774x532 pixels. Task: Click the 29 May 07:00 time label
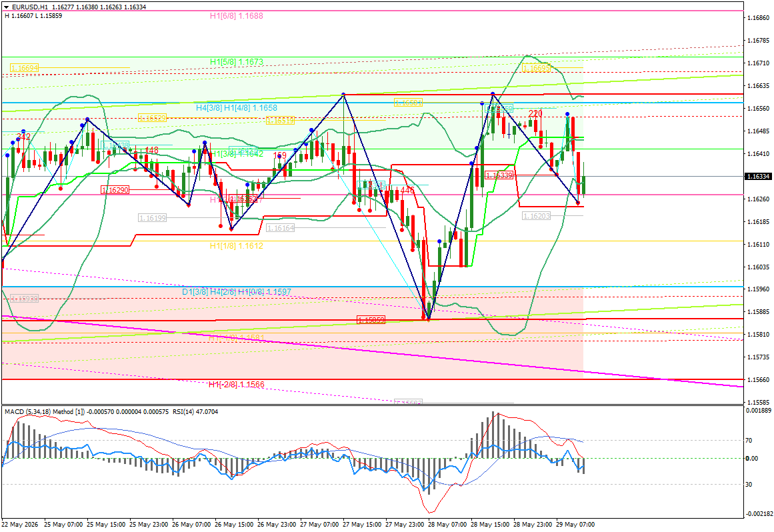tap(575, 525)
